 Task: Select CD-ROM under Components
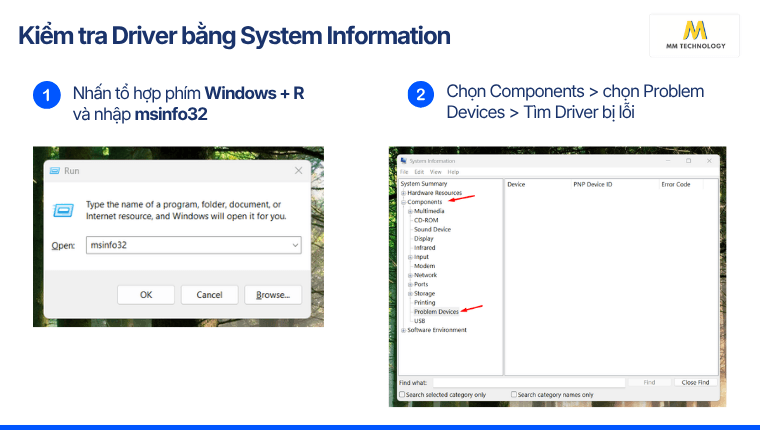coord(426,220)
